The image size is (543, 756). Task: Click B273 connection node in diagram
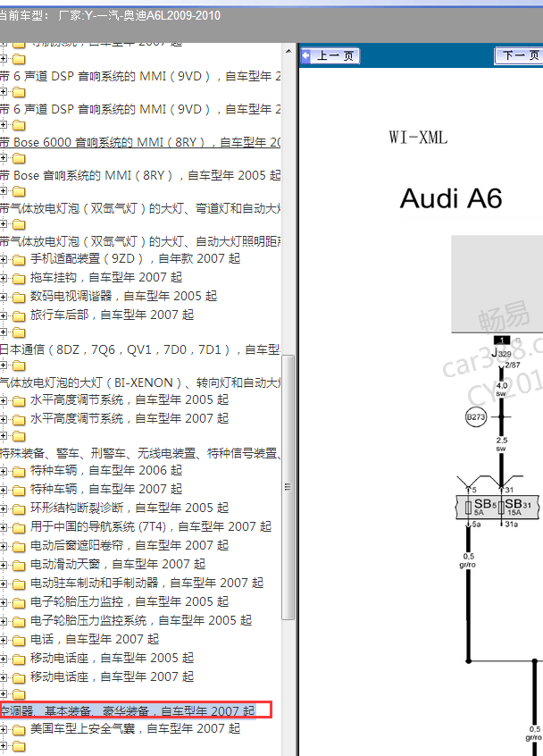pyautogui.click(x=475, y=417)
